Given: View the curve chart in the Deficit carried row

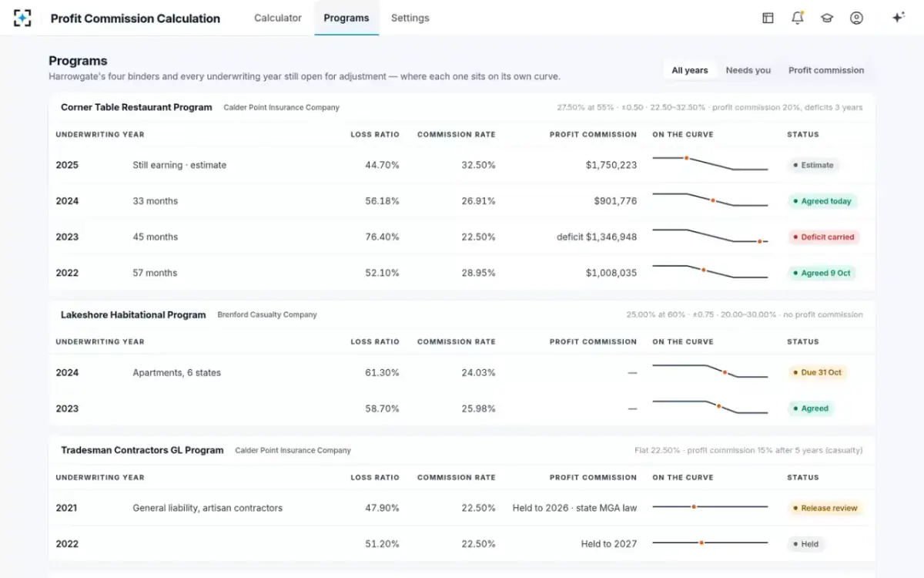Looking at the screenshot, I should 710,236.
